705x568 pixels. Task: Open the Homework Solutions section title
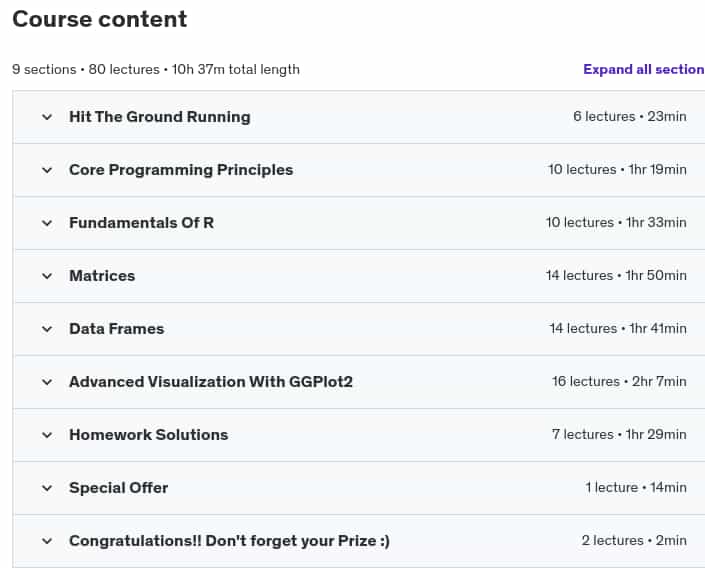tap(148, 435)
